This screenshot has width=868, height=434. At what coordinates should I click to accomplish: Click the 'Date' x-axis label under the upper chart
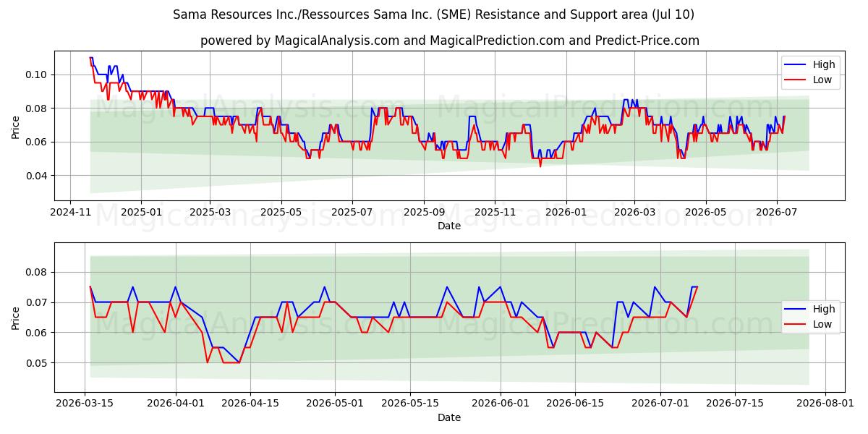[449, 226]
